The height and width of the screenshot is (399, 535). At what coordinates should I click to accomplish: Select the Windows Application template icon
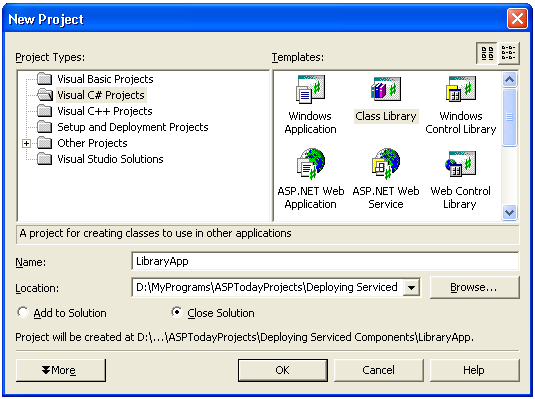click(x=310, y=89)
